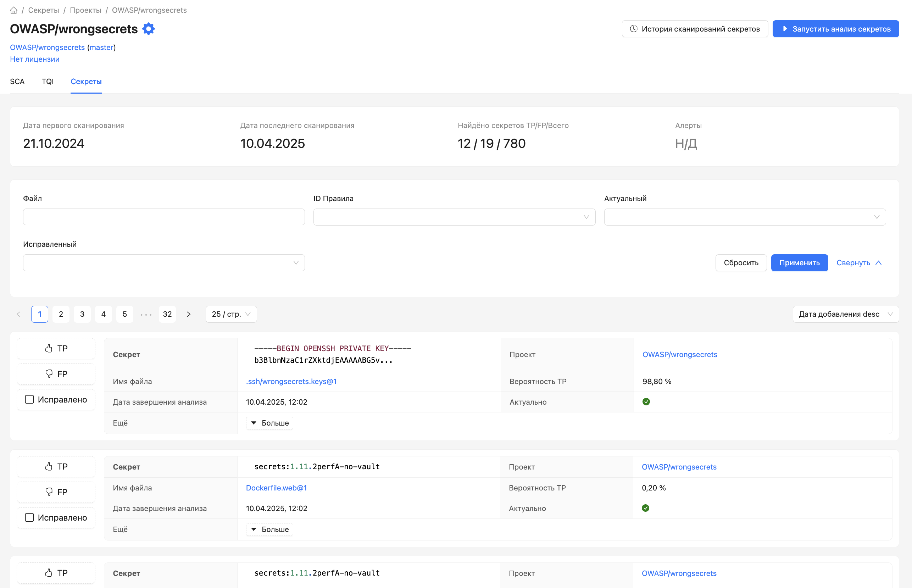Click История сканирований секретов button
Viewport: 912px width, 588px height.
[695, 29]
